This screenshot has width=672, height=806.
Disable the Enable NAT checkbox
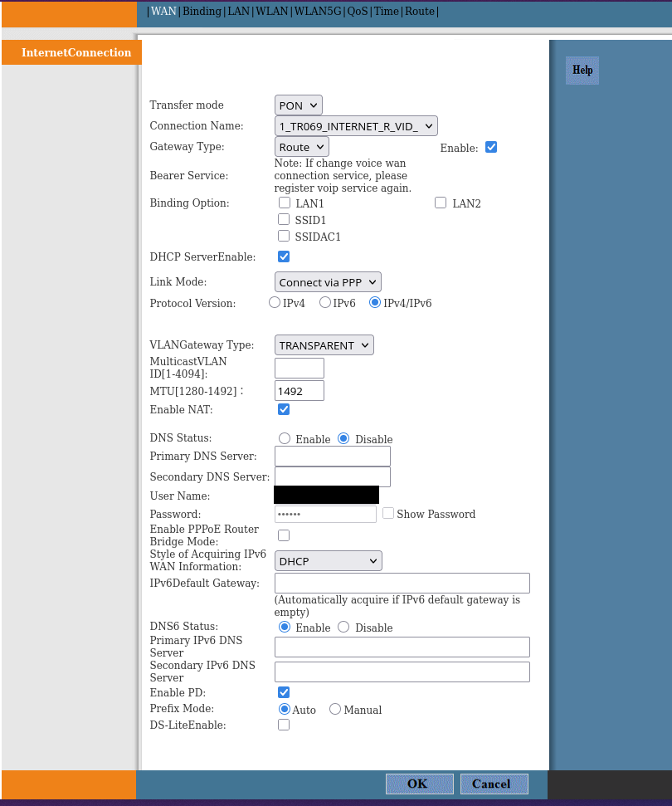pyautogui.click(x=284, y=408)
